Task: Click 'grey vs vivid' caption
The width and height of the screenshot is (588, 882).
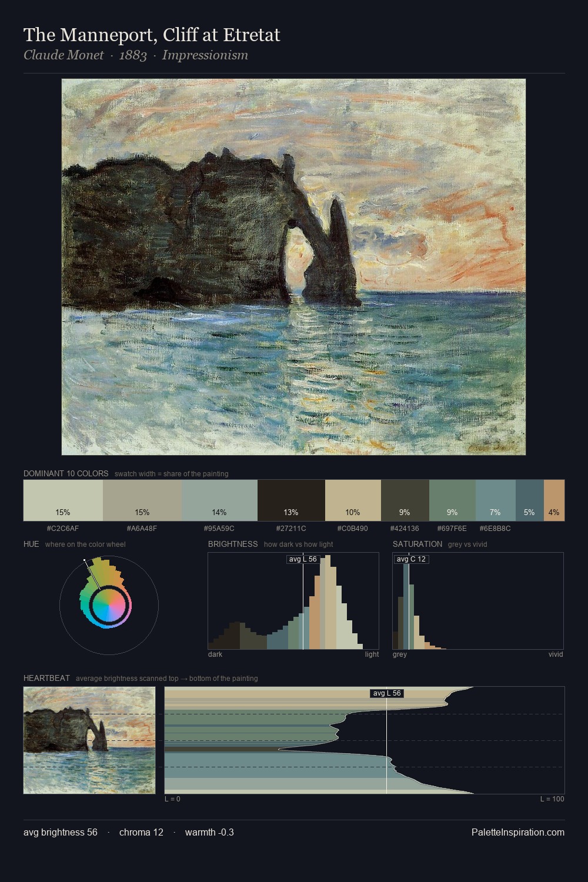Action: [467, 544]
